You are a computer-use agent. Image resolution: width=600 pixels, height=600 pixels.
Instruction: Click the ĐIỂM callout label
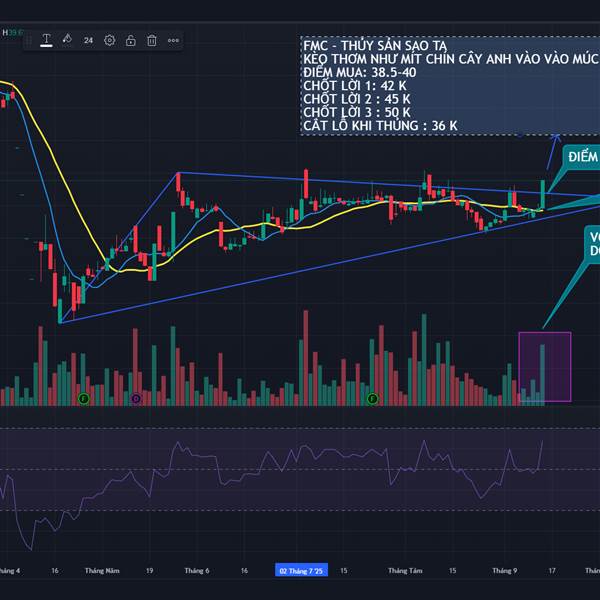[583, 157]
